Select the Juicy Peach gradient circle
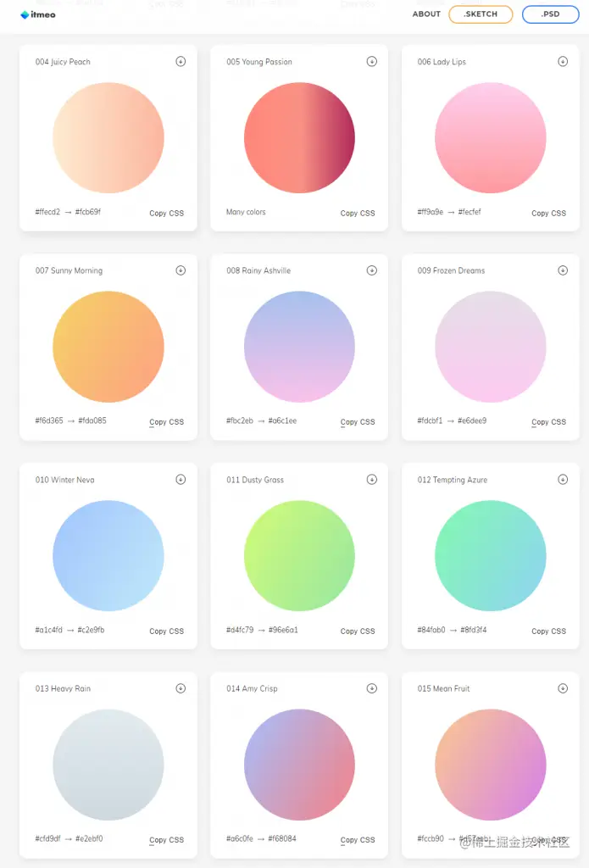The image size is (589, 868). (108, 138)
